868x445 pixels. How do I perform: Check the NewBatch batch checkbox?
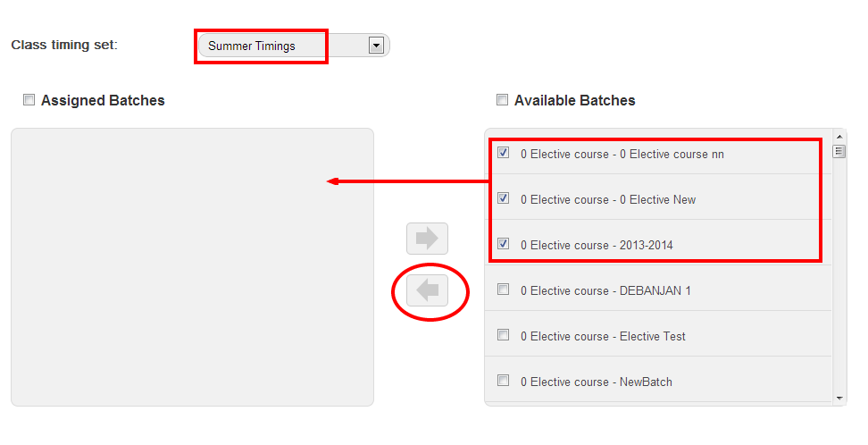coord(504,381)
